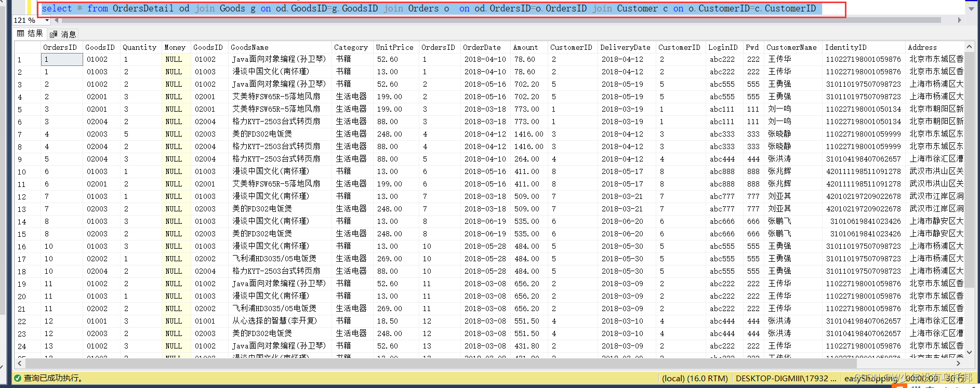This screenshot has height=388, width=980.
Task: Click the results grid scroll-up arrow
Action: tap(970, 47)
